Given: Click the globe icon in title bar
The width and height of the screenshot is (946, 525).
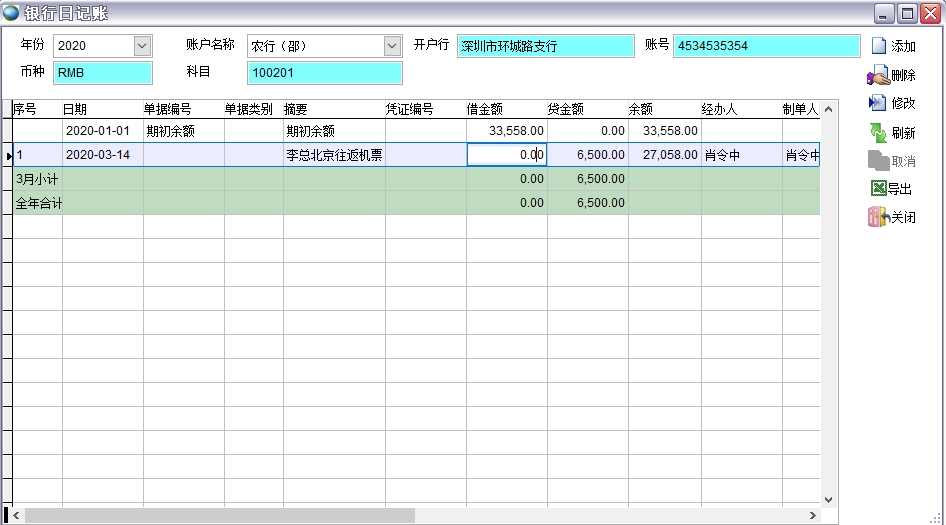Looking at the screenshot, I should [x=11, y=13].
